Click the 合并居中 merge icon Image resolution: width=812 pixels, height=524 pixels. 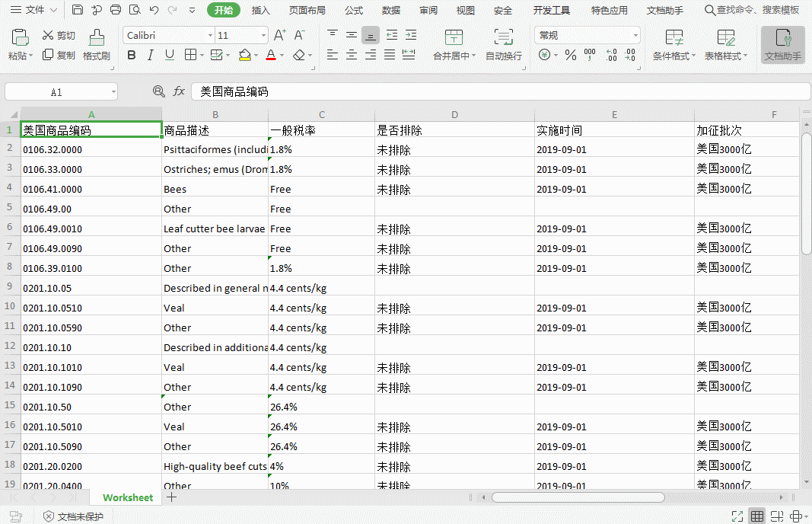point(454,45)
